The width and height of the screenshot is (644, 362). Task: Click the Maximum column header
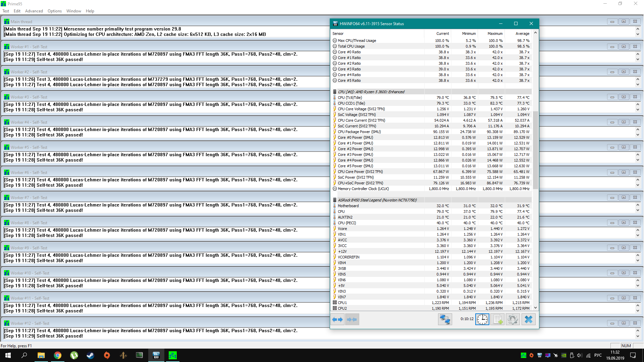point(495,34)
